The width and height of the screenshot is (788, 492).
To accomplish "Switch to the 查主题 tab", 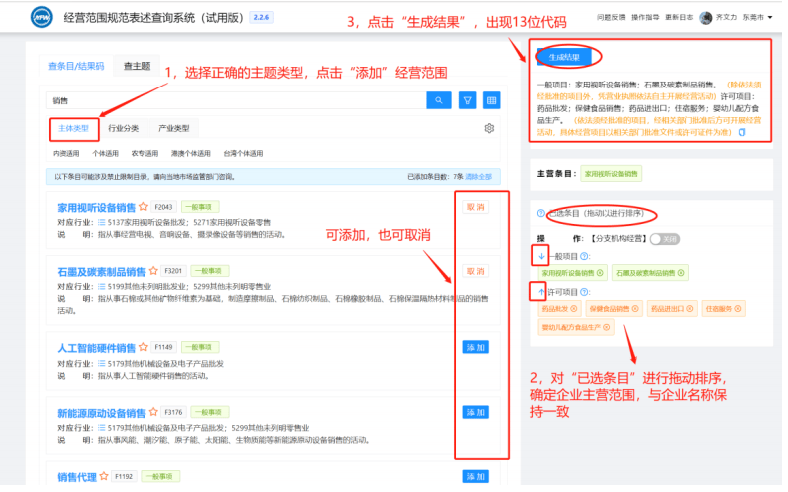I will [137, 67].
